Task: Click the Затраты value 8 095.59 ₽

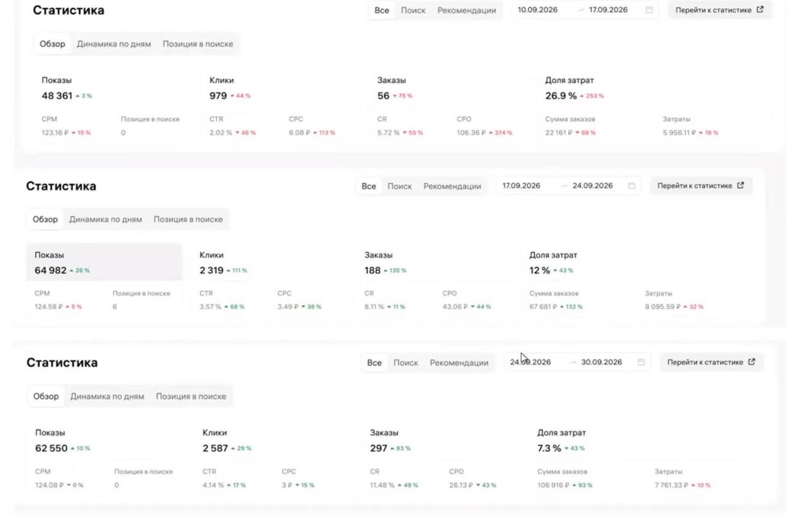Action: (x=663, y=307)
